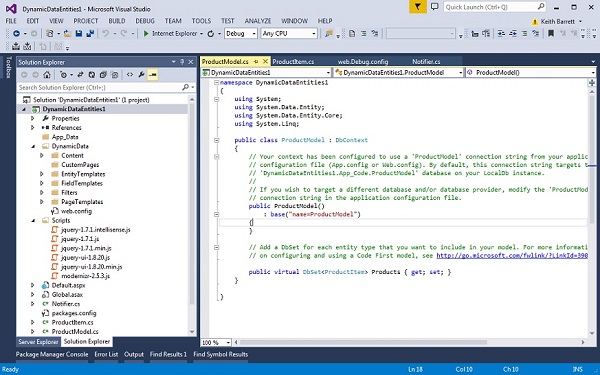600x375 pixels.
Task: Open the BUILD menu
Action: [117, 21]
